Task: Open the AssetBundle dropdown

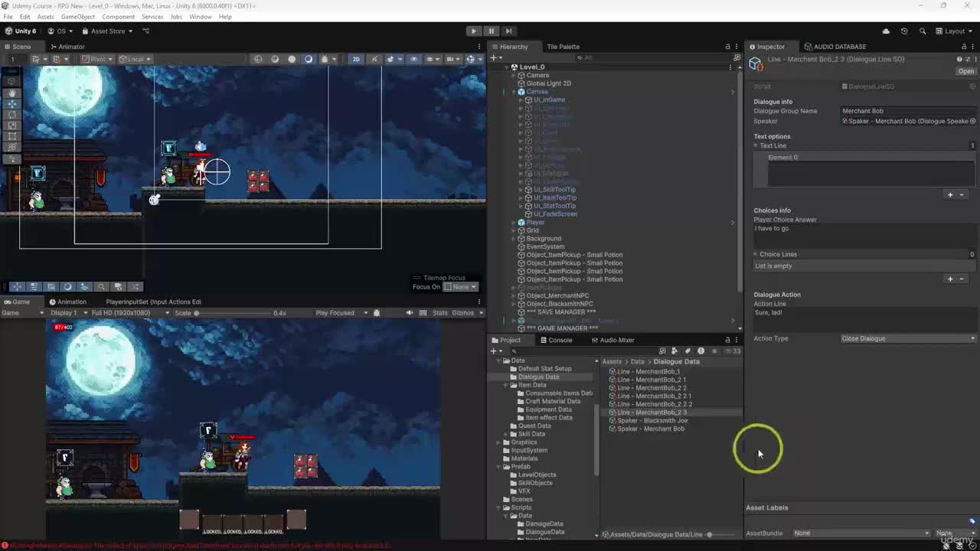Action: [x=861, y=533]
